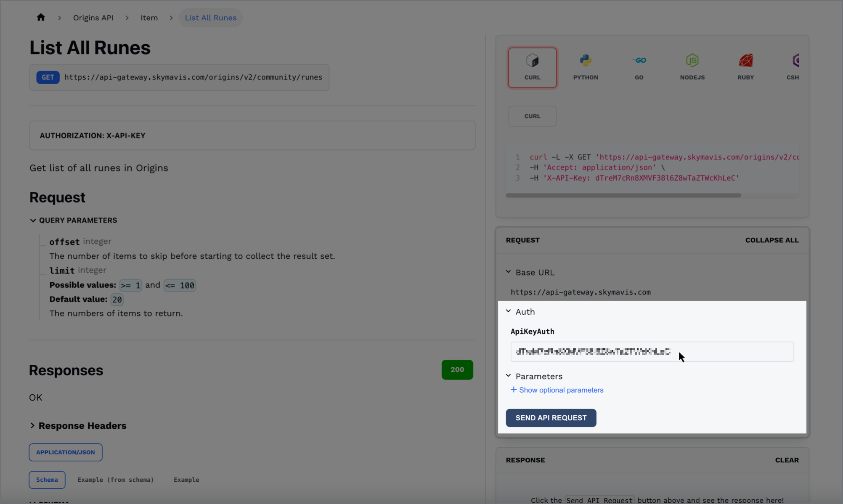Viewport: 843px width, 504px height.
Task: Open the Item breadcrumb
Action: pyautogui.click(x=149, y=18)
